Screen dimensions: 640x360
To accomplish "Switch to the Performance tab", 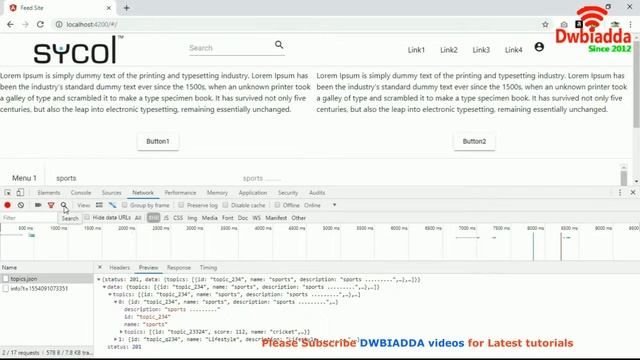I will pos(180,193).
